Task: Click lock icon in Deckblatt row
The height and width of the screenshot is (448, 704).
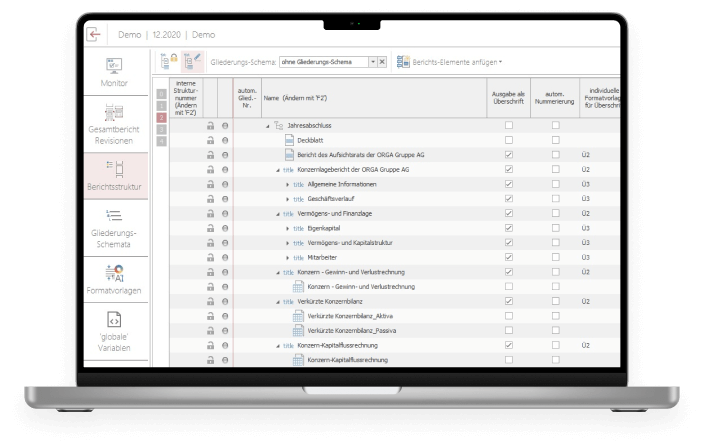Action: (210, 141)
